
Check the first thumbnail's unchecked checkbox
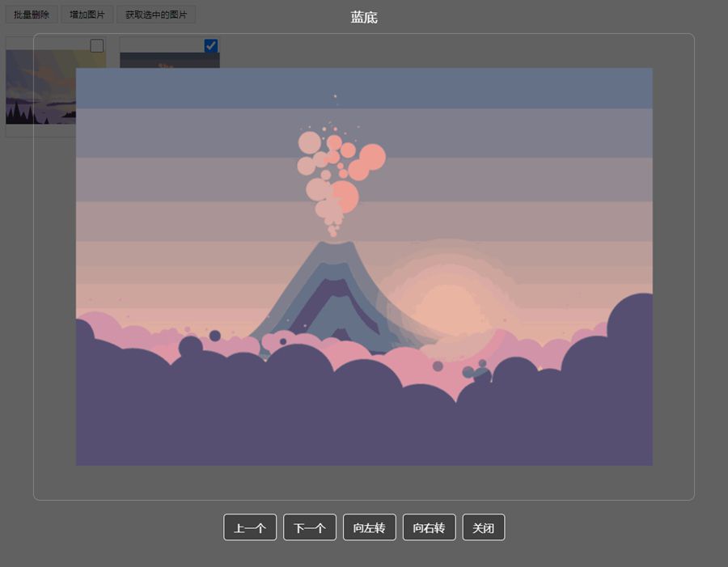(x=97, y=45)
